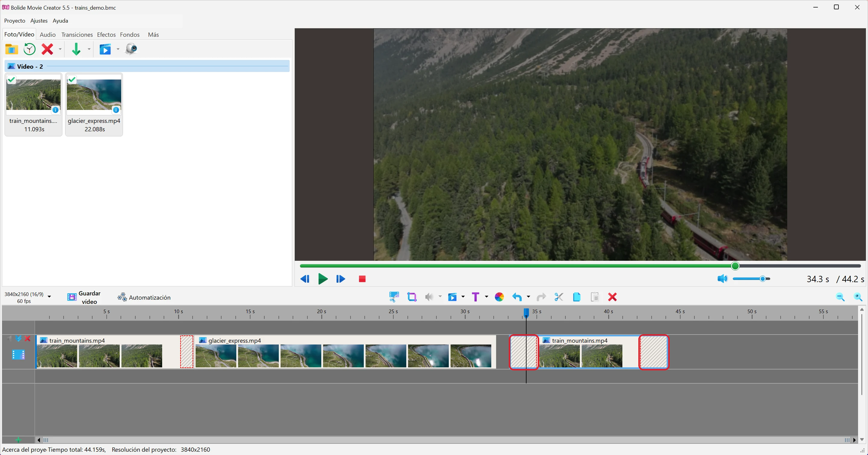Open the undo history dropdown arrow

pyautogui.click(x=528, y=297)
